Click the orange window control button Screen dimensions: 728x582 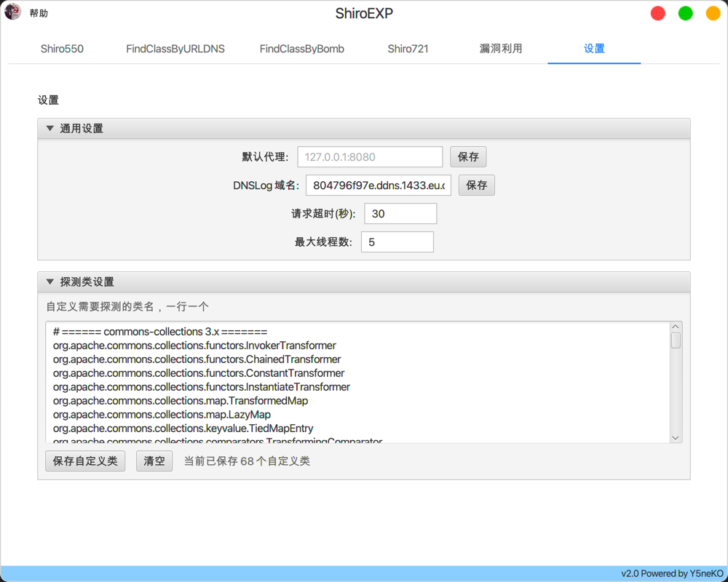click(713, 13)
